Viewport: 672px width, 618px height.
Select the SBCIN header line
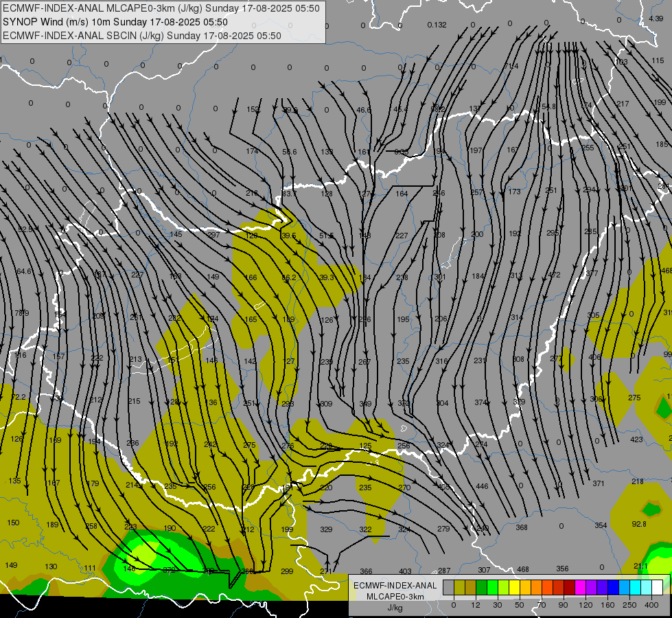[x=142, y=36]
